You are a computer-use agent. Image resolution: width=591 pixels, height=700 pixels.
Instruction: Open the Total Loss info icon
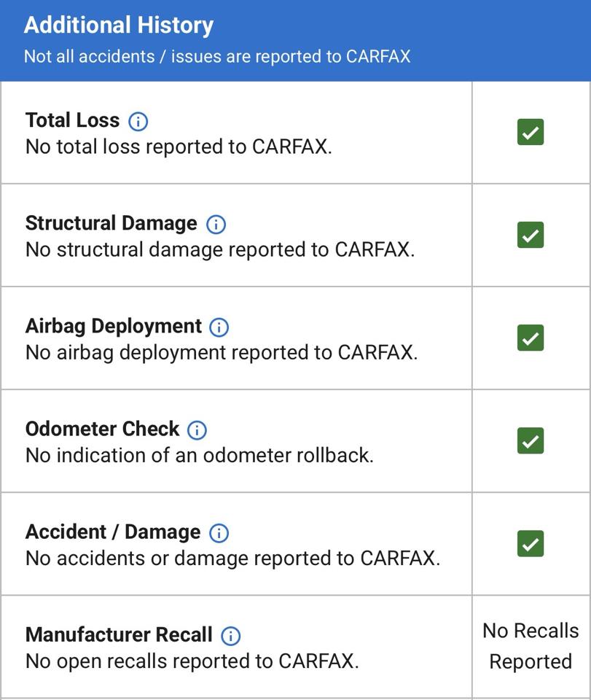pyautogui.click(x=138, y=121)
